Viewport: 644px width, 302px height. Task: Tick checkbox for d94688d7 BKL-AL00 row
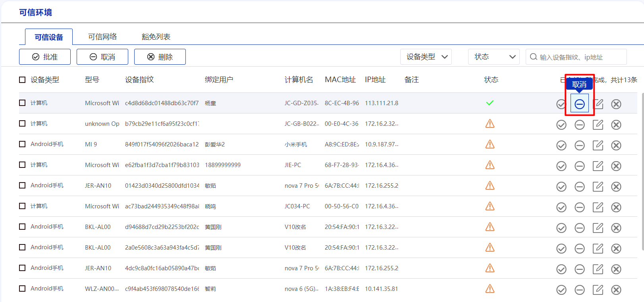(22, 227)
